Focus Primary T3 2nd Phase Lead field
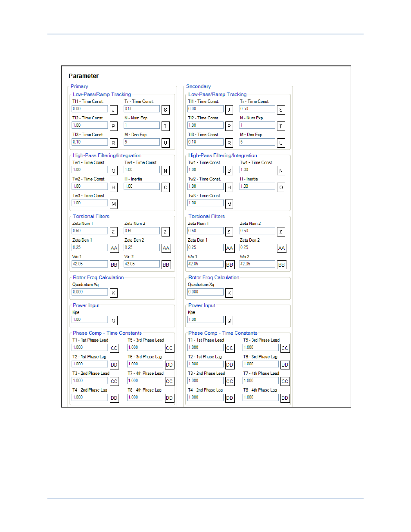This screenshot has height=532, width=411. (x=90, y=381)
